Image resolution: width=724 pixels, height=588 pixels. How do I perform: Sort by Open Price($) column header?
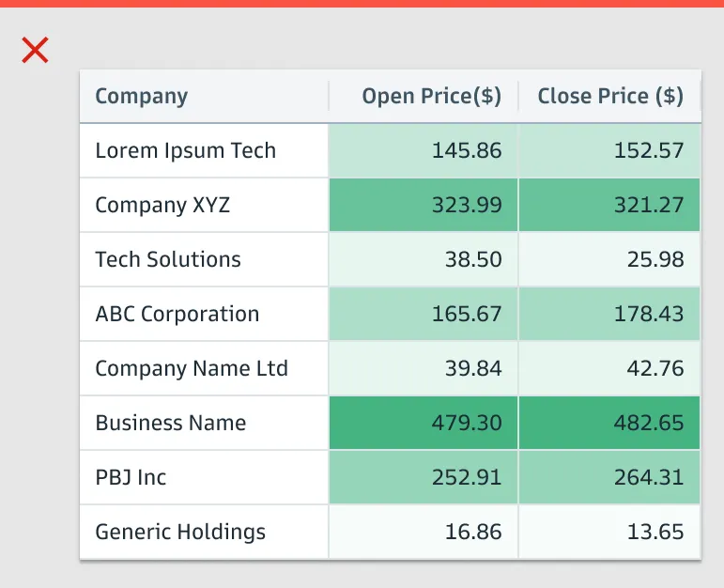(431, 96)
